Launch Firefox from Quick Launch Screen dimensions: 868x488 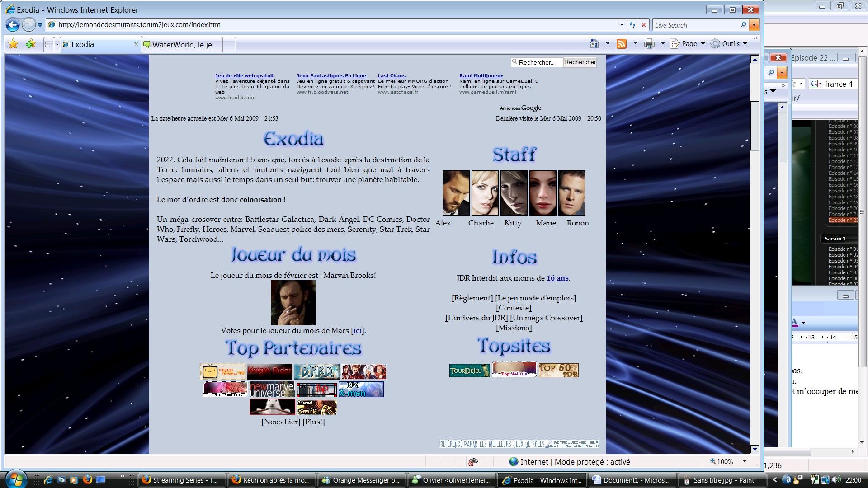[88, 480]
